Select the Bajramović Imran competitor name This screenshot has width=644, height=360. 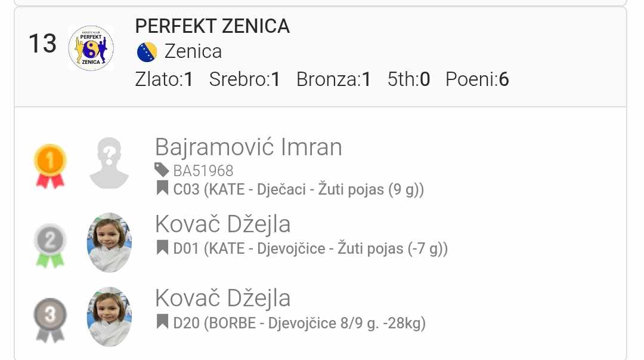pyautogui.click(x=248, y=147)
